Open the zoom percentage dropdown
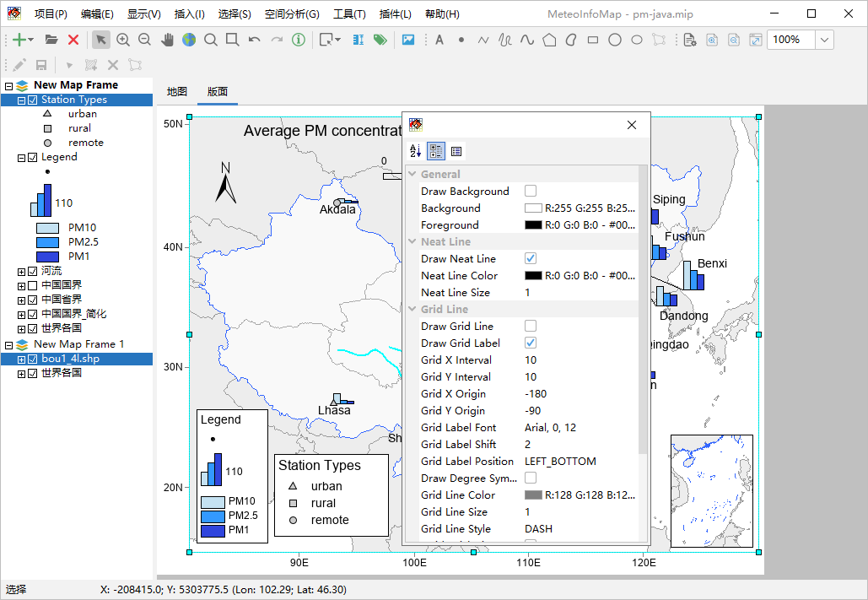Image resolution: width=868 pixels, height=600 pixels. coord(824,40)
